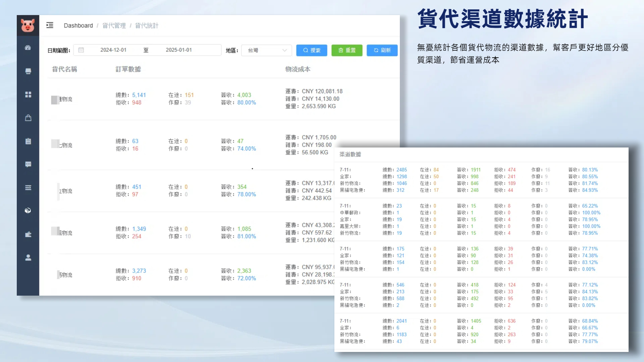Click the sign rate 78.00%
This screenshot has width=644, height=362.
coord(247,194)
